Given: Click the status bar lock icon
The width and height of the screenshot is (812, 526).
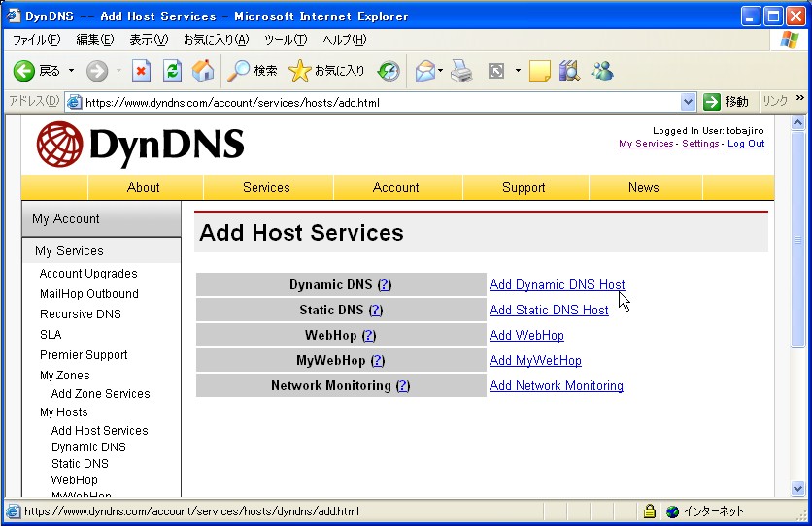Looking at the screenshot, I should 649,511.
